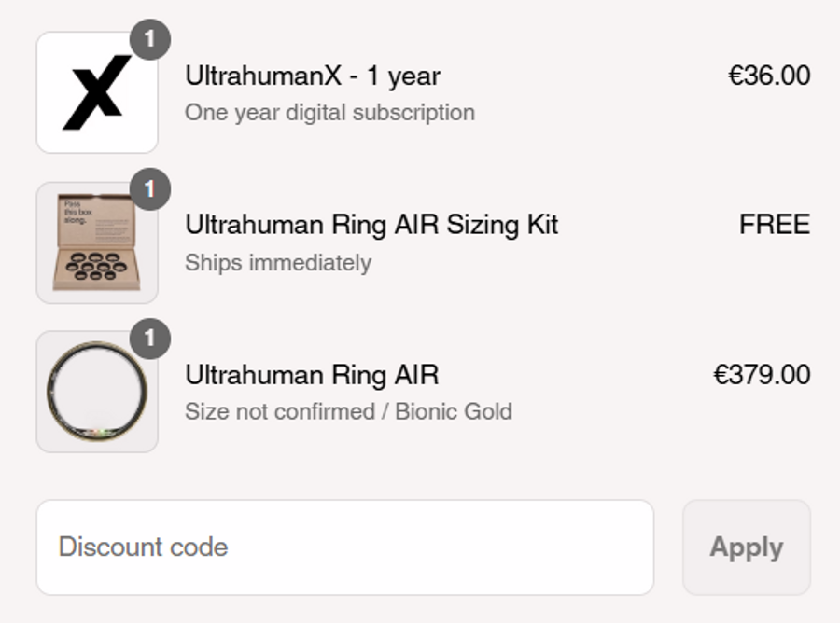This screenshot has width=840, height=623.
Task: Click the "Ships immediately" note
Action: [278, 263]
